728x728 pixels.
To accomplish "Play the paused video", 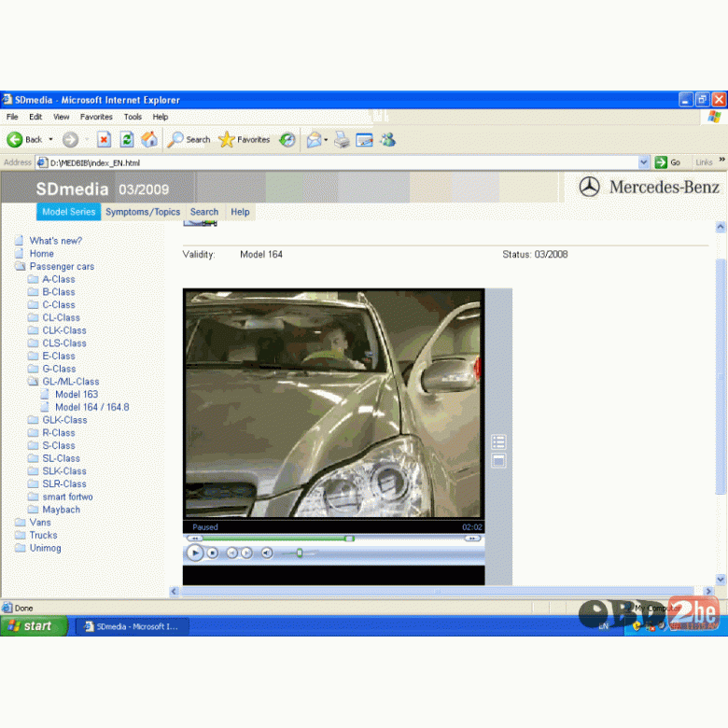I will [195, 553].
